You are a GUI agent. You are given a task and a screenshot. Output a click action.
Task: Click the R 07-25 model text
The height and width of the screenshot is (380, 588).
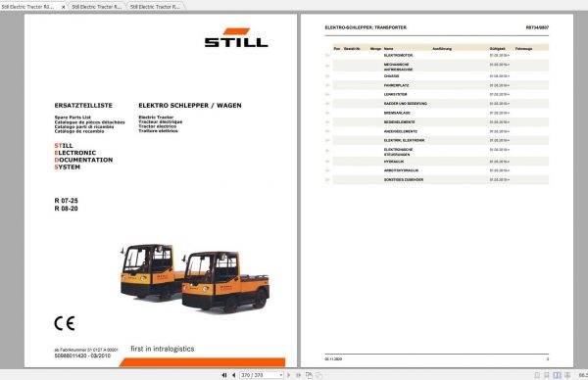(66, 201)
